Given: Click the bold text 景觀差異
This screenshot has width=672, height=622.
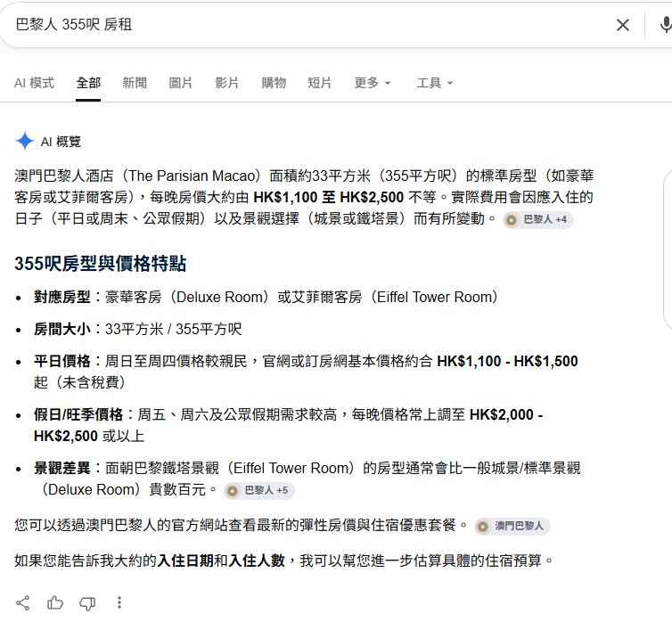Looking at the screenshot, I should [62, 468].
